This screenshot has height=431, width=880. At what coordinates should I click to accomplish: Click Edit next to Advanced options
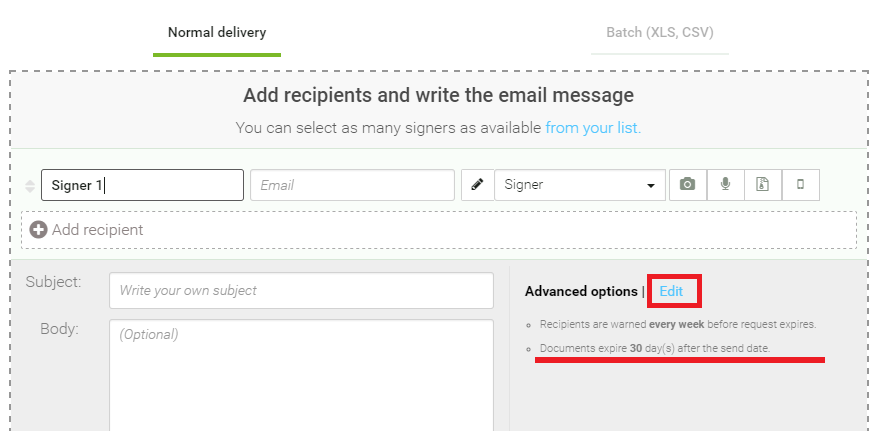[671, 291]
